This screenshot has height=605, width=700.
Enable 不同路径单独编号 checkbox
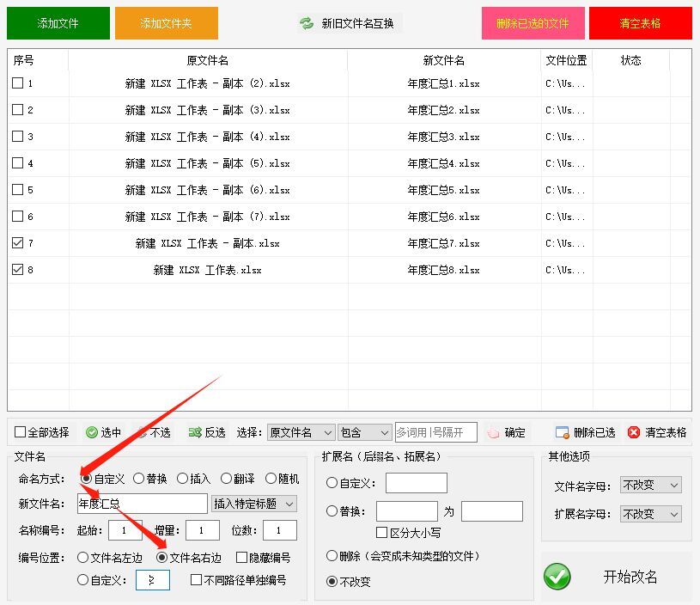click(196, 580)
